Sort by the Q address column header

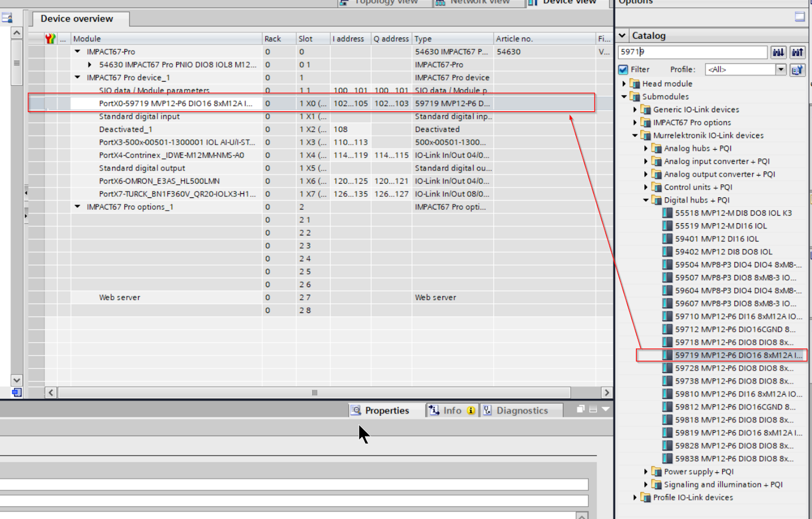pos(391,39)
